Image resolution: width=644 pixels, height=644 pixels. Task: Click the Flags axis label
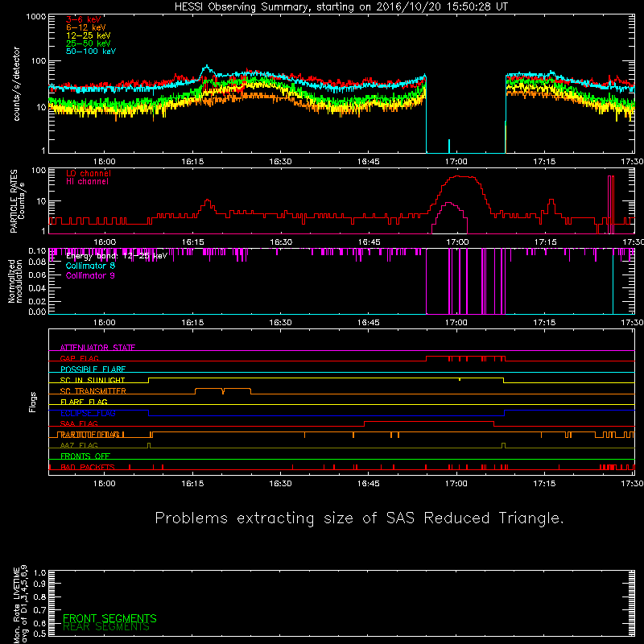(32, 402)
